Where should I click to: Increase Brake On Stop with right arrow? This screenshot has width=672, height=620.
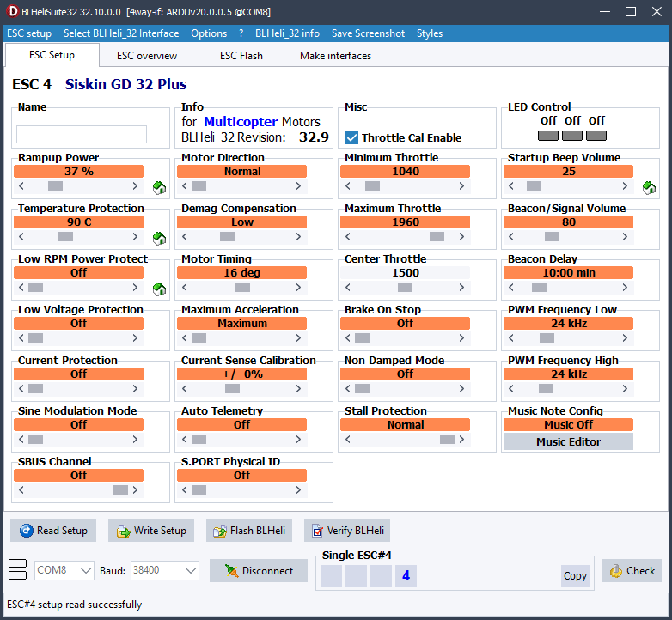coord(461,338)
